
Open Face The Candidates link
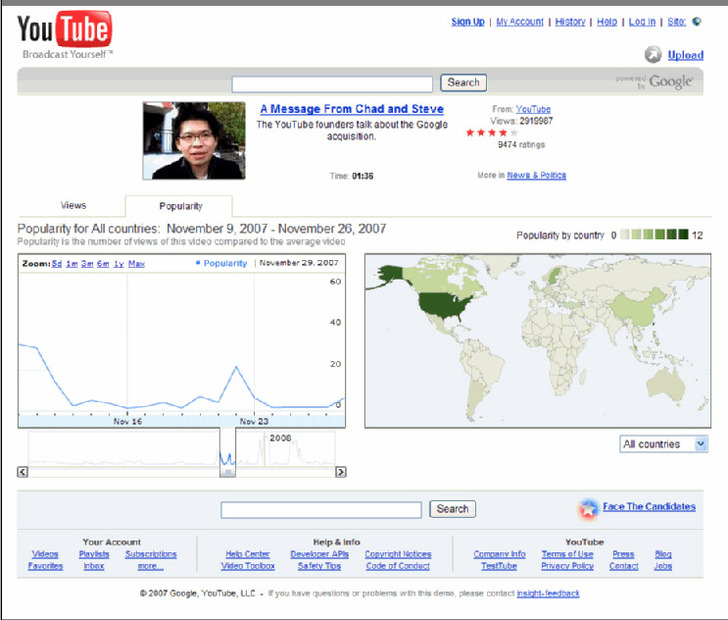pos(649,506)
